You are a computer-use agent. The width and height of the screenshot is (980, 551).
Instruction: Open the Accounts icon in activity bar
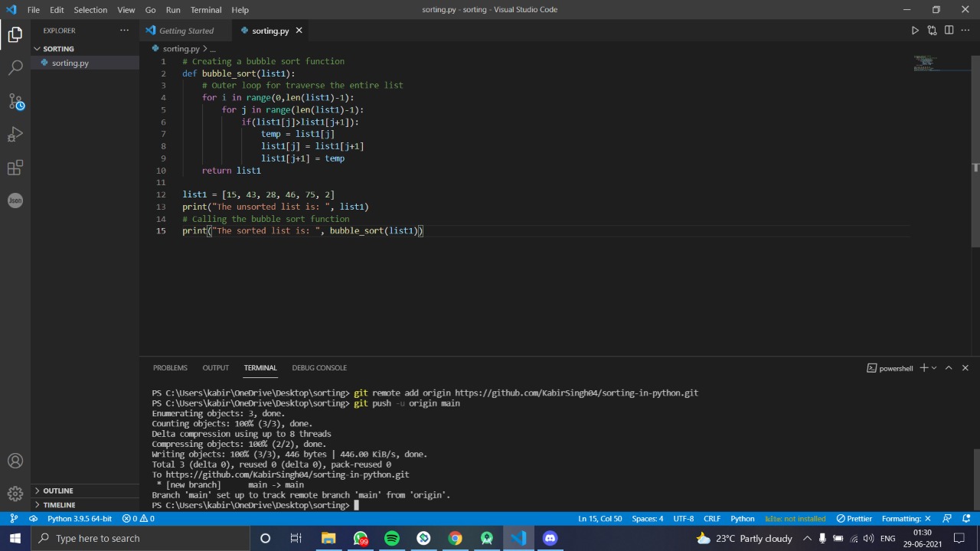tap(15, 461)
